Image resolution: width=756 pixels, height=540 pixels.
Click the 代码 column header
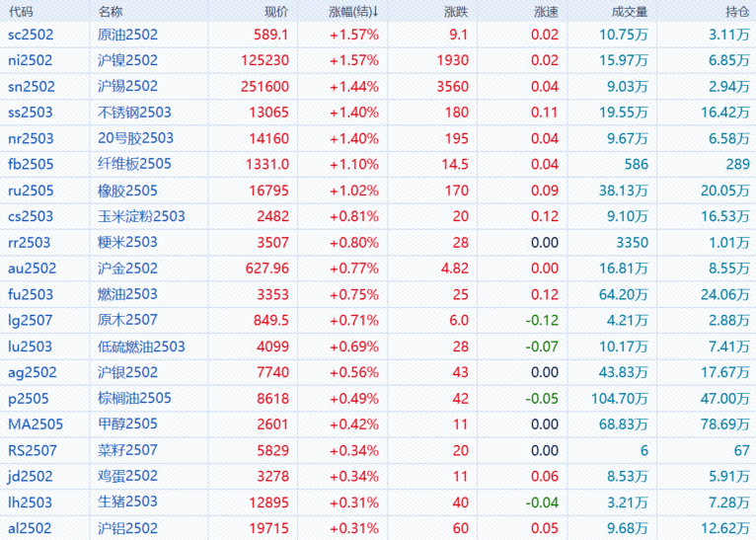21,12
